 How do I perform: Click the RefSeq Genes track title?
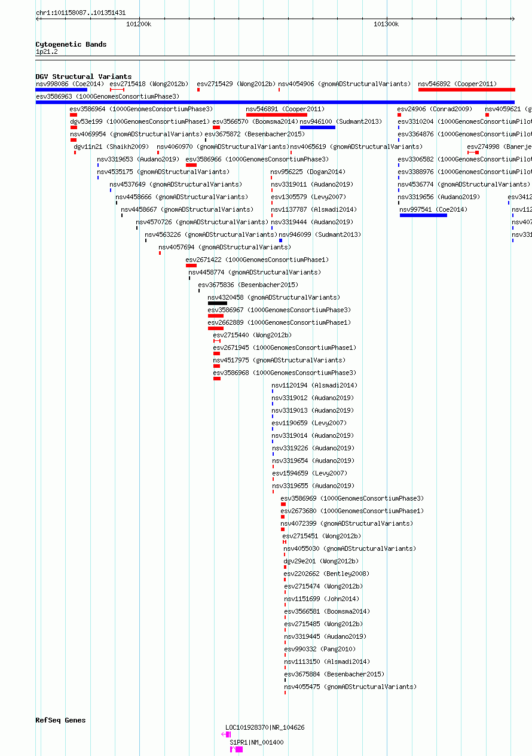coord(60,720)
